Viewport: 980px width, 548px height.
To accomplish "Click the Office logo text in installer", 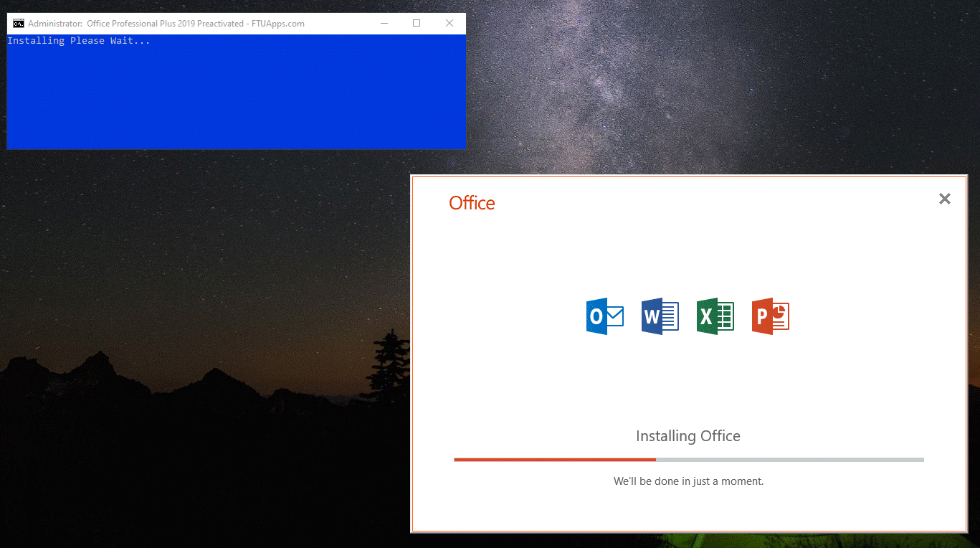I will click(x=472, y=203).
